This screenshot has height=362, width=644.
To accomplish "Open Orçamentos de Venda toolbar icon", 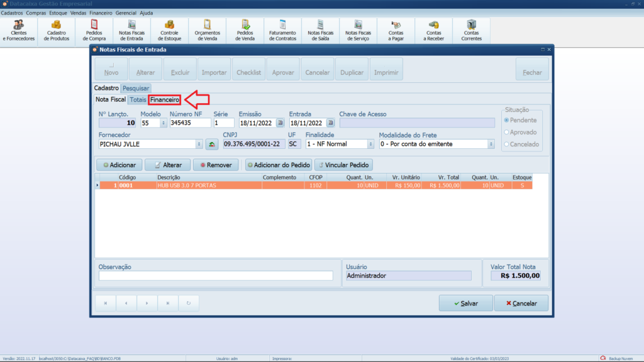I will click(208, 30).
